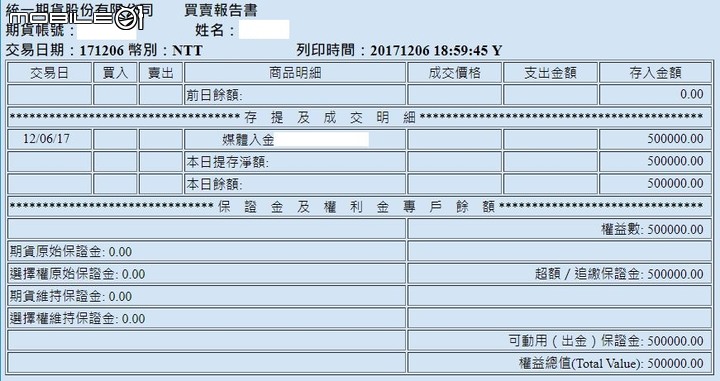Select the 交易日 column header
The image size is (720, 381).
tap(49, 73)
